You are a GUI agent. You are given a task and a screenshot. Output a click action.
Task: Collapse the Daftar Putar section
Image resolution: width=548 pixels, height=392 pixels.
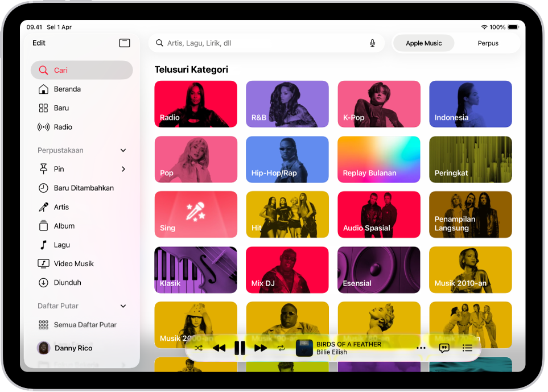123,306
